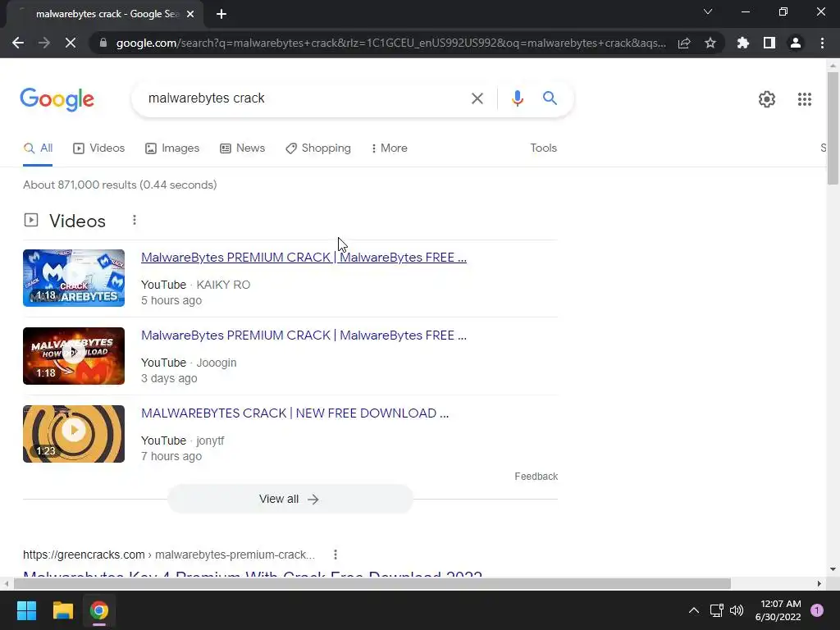Bookmark this tab with the star icon
This screenshot has width=840, height=630.
tap(710, 43)
